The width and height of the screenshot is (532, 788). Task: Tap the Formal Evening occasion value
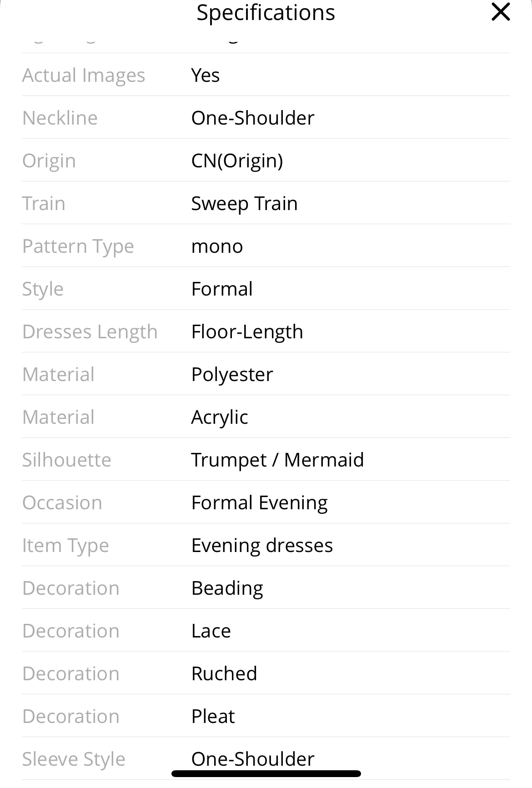259,503
